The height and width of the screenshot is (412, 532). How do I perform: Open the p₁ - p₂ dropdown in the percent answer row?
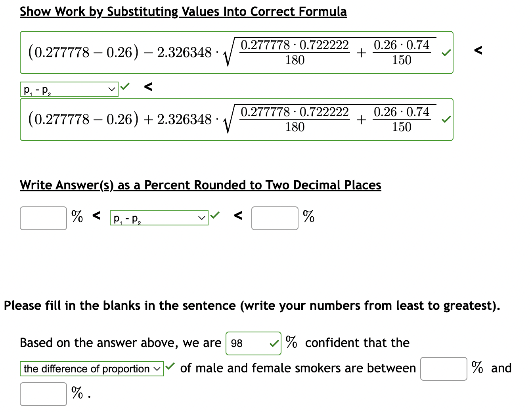[x=159, y=217]
